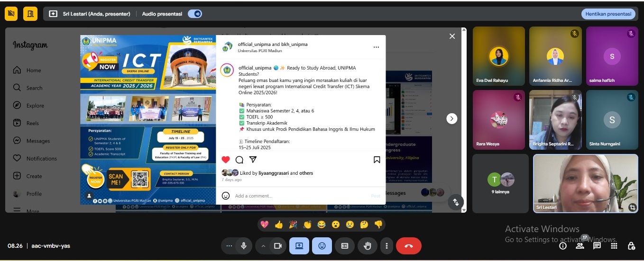644x261 pixels.
Task: Click the crop icon on Sri Lestari's tile
Action: [x=632, y=207]
